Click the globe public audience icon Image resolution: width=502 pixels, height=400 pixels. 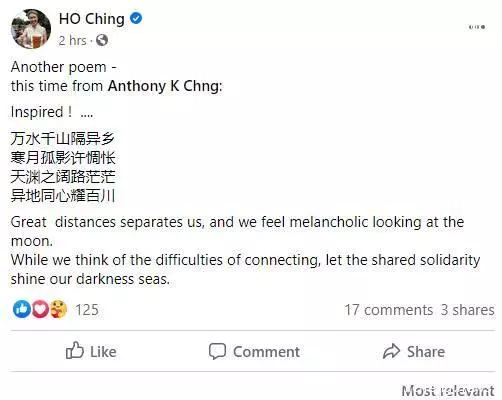click(x=102, y=40)
